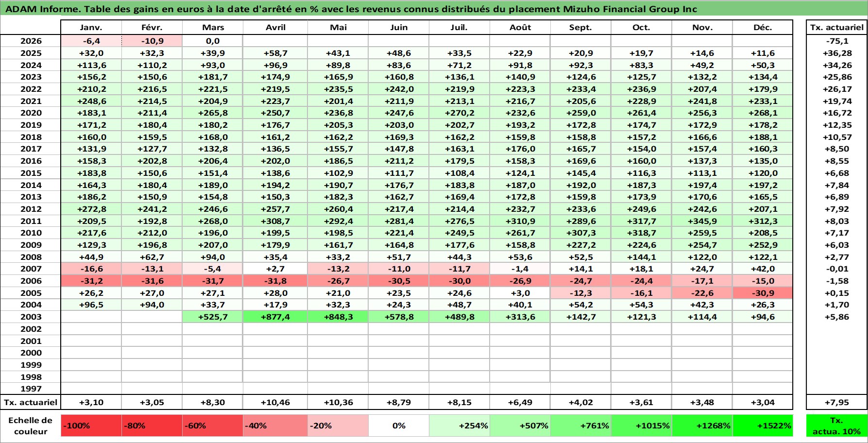The height and width of the screenshot is (443, 868).
Task: Click the +1522% bright green scale swatch
Action: 763,426
